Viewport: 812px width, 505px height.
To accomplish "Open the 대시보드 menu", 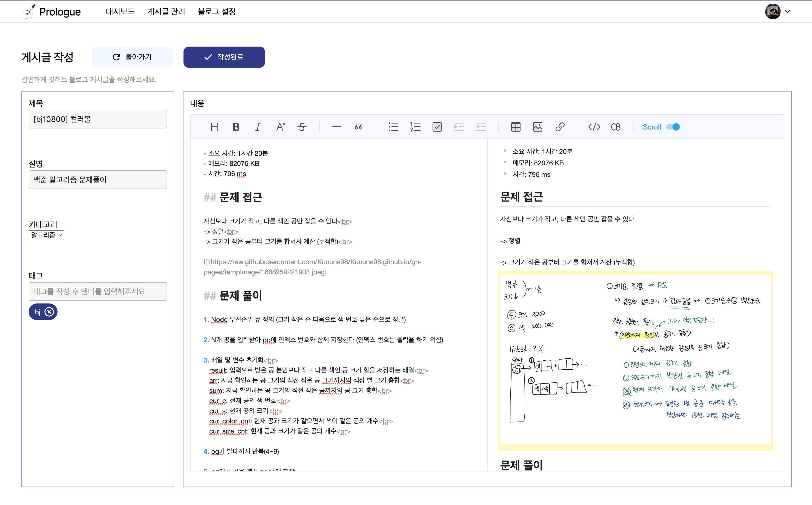I will (120, 12).
